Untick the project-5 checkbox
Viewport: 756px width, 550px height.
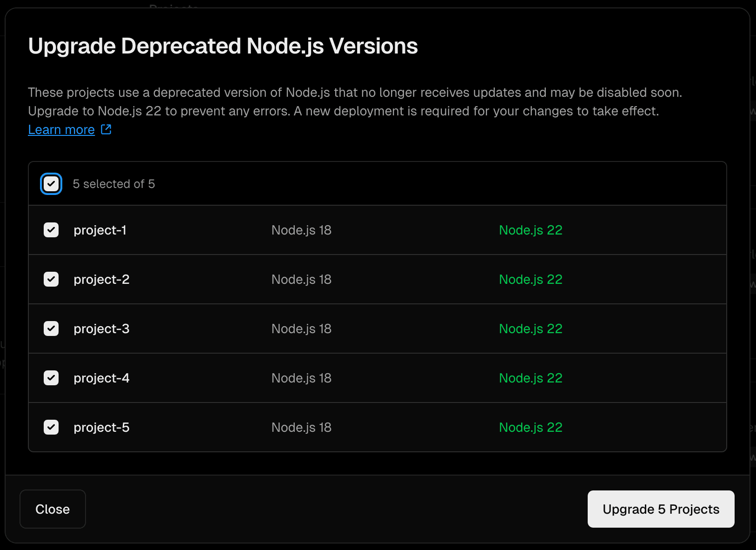pos(51,427)
